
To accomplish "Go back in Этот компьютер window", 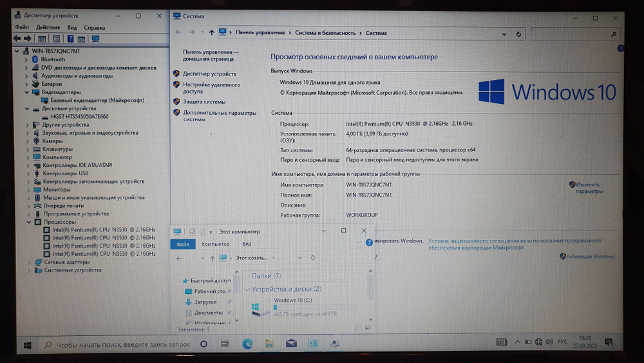I will [x=179, y=258].
